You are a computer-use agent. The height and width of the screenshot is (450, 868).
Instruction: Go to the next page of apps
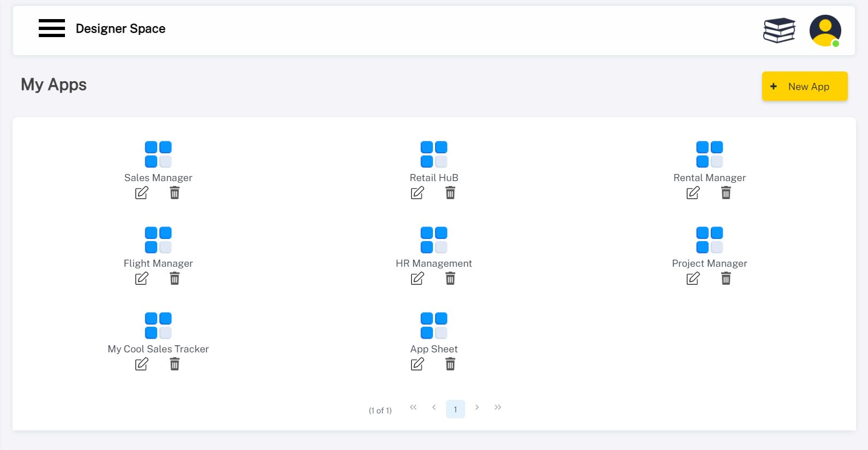pyautogui.click(x=477, y=407)
